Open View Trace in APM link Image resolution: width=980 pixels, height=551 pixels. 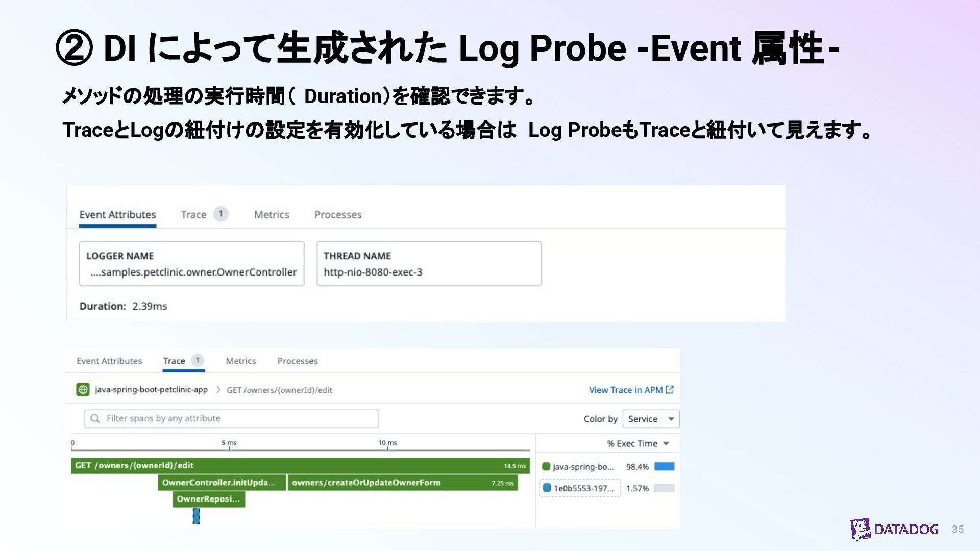point(625,390)
